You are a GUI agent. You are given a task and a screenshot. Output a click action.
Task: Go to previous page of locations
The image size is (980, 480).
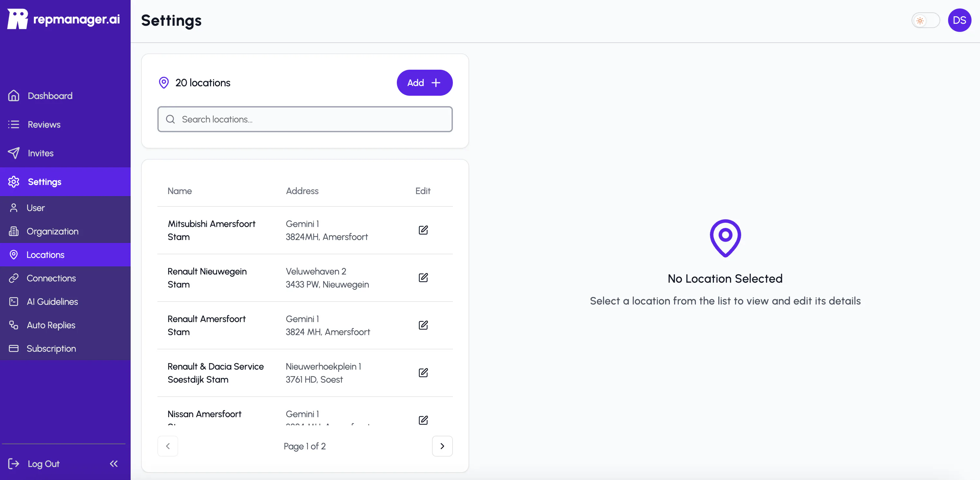[x=168, y=446]
